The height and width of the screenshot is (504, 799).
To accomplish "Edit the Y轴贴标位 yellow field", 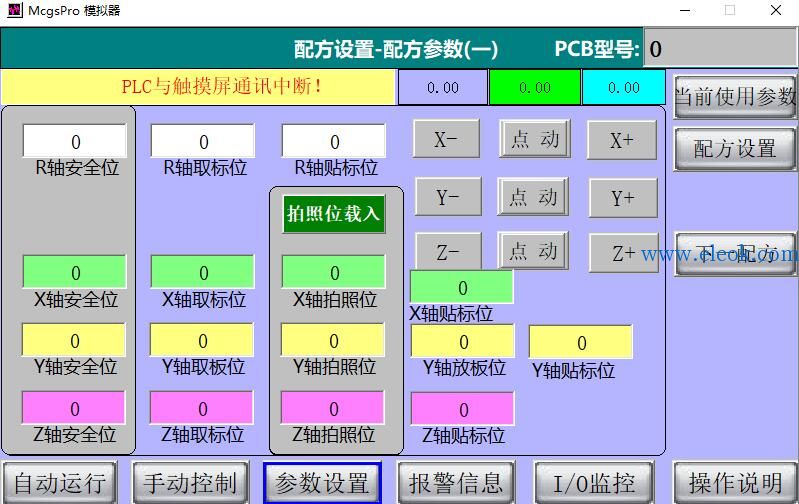I will [x=581, y=342].
